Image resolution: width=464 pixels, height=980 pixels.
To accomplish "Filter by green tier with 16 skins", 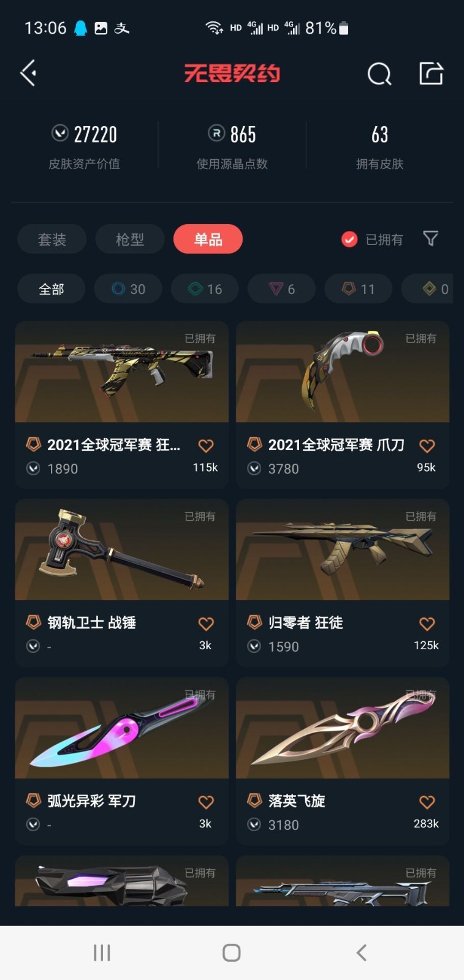I will tap(205, 288).
